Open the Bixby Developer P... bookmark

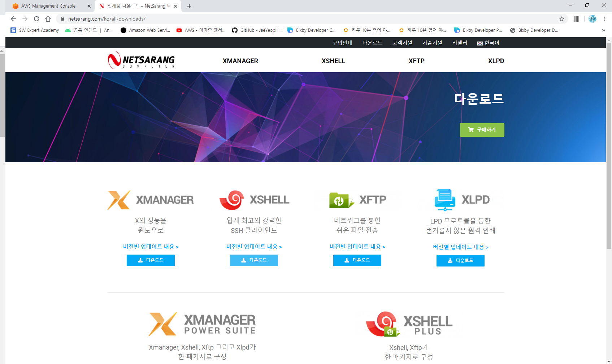pyautogui.click(x=478, y=30)
